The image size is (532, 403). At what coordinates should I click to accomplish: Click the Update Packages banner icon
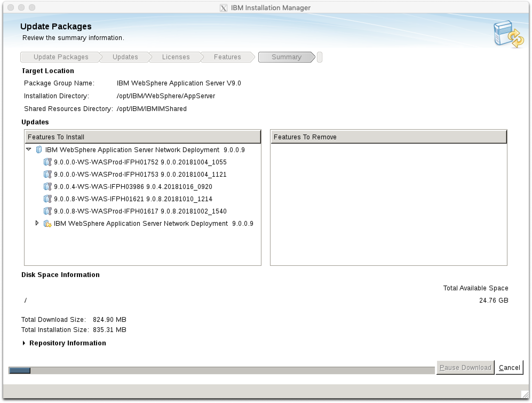[509, 34]
